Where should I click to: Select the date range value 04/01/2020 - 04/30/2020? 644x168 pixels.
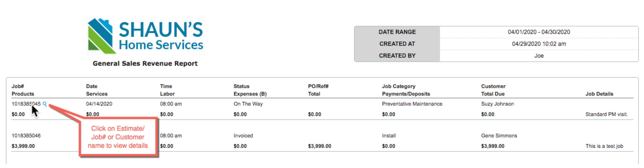coord(539,32)
